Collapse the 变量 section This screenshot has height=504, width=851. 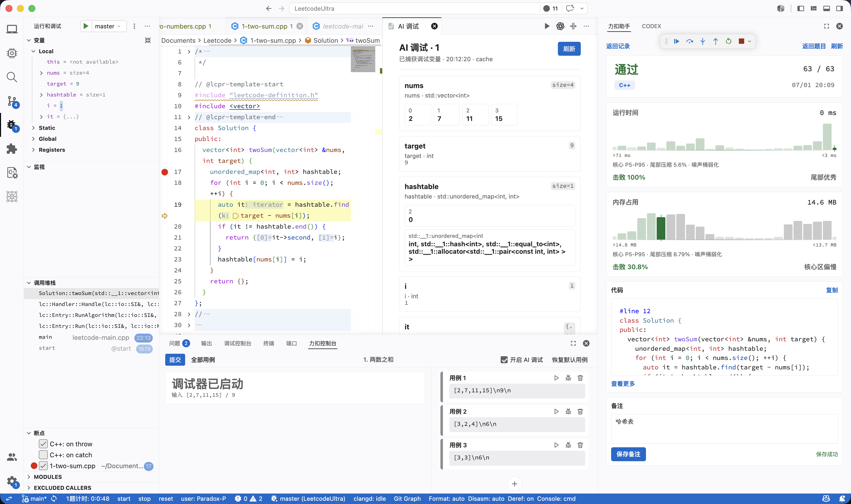29,40
